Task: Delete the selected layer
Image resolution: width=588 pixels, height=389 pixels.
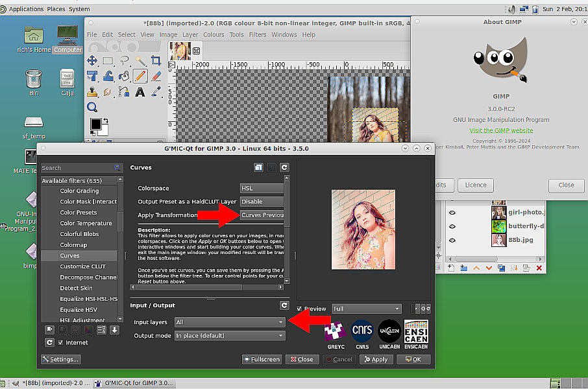Action: pos(539,268)
